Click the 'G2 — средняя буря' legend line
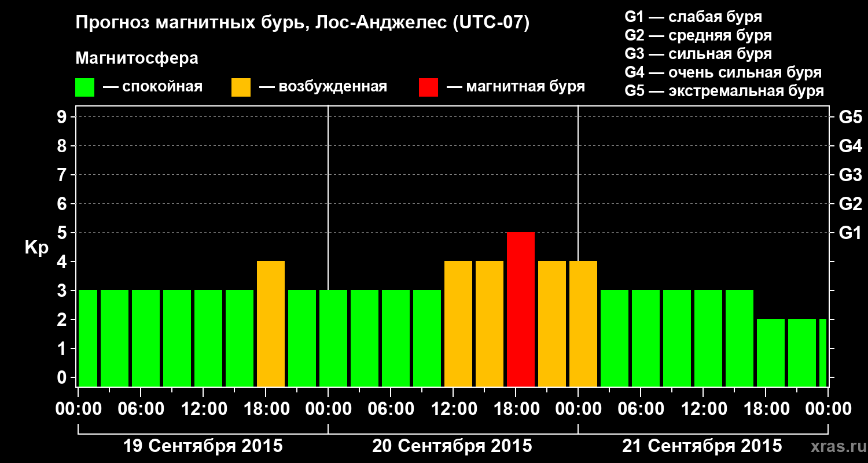This screenshot has height=463, width=868. pyautogui.click(x=698, y=35)
